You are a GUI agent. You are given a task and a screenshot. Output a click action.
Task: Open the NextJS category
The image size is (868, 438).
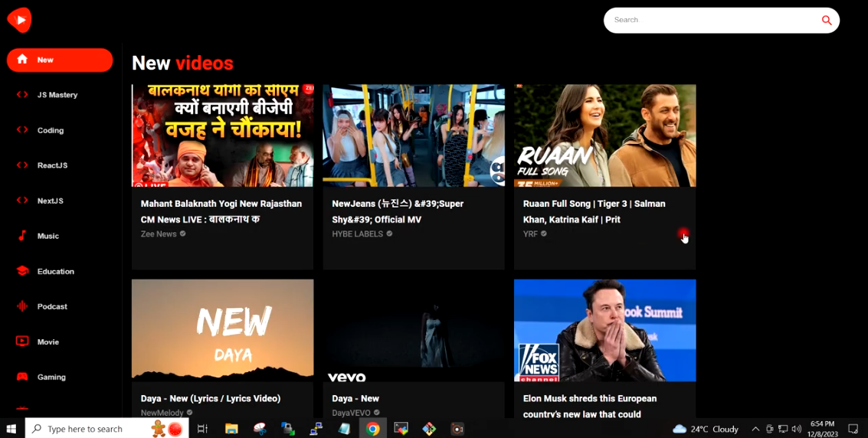tap(50, 201)
